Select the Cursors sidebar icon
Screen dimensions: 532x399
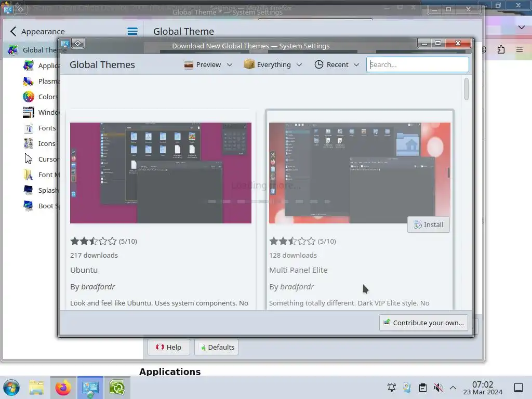tap(29, 159)
